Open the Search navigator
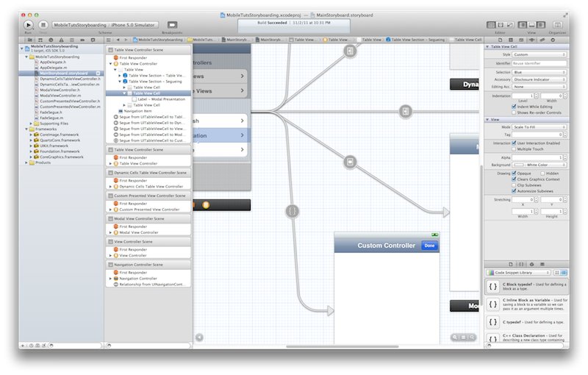 51,40
